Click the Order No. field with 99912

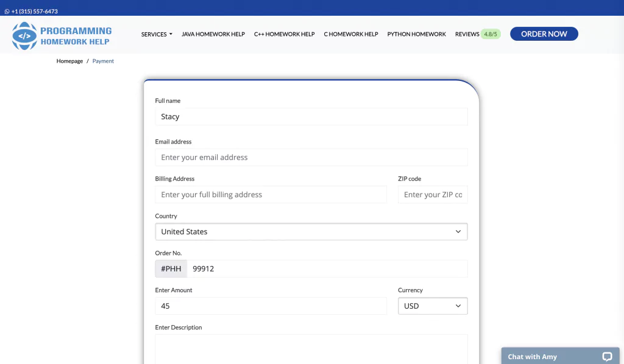pyautogui.click(x=327, y=269)
